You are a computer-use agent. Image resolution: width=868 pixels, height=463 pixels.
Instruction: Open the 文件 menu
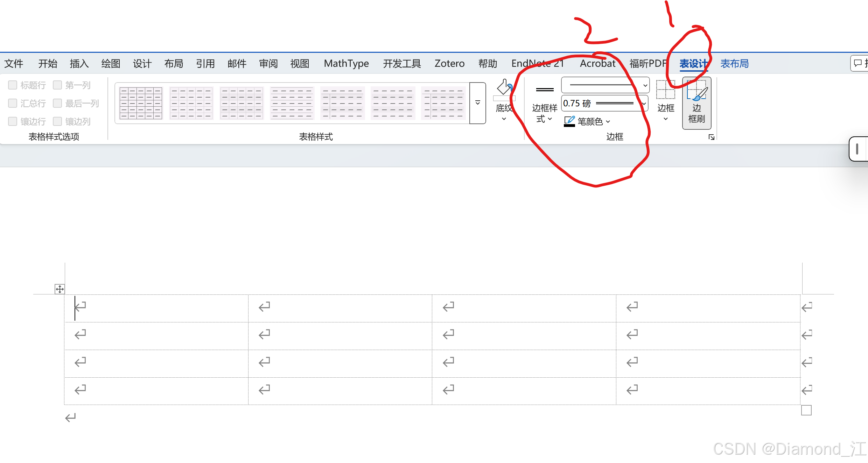(14, 64)
